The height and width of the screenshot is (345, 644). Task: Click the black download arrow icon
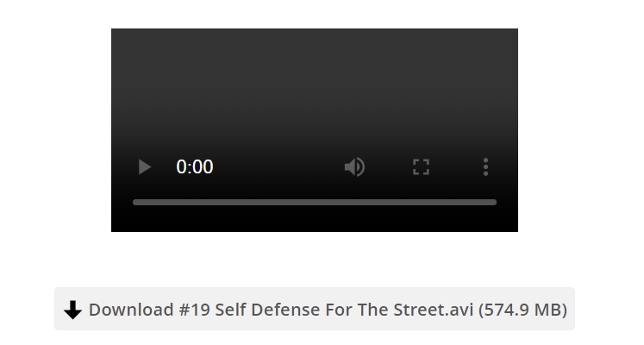[73, 310]
